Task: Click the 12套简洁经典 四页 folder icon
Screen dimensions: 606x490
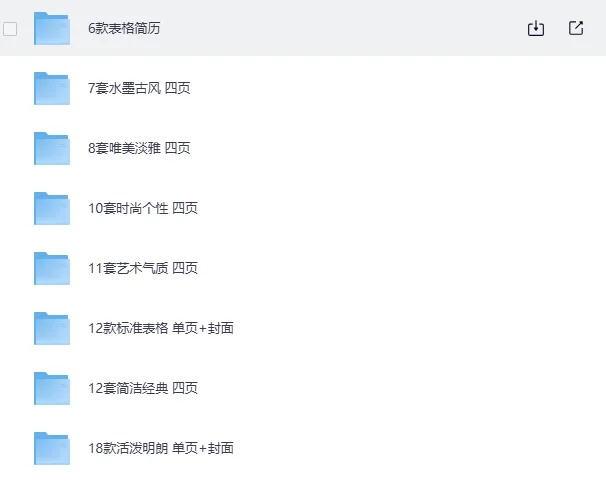Action: pos(51,388)
